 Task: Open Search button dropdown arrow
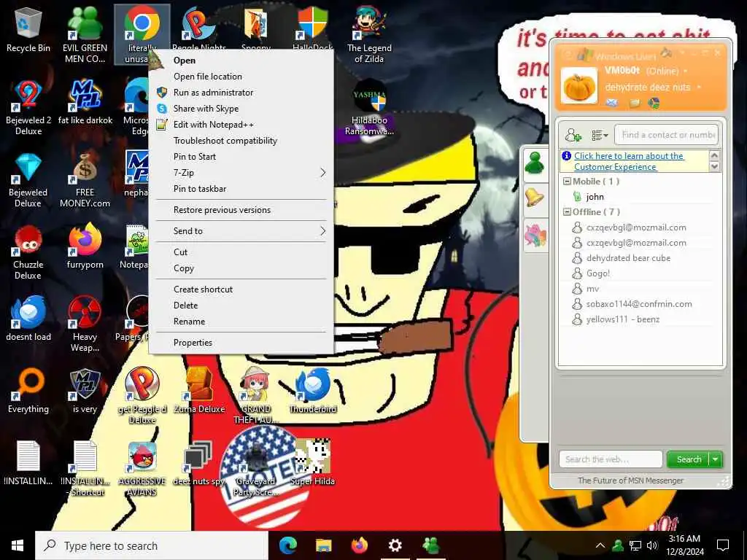[x=716, y=459]
